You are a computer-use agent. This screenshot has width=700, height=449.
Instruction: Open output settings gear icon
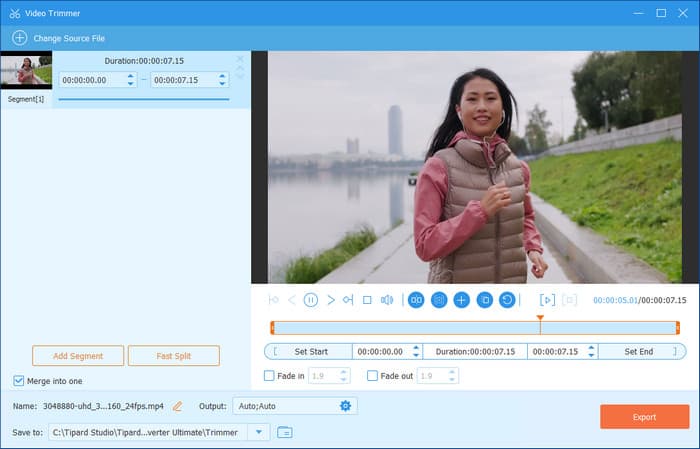click(346, 406)
